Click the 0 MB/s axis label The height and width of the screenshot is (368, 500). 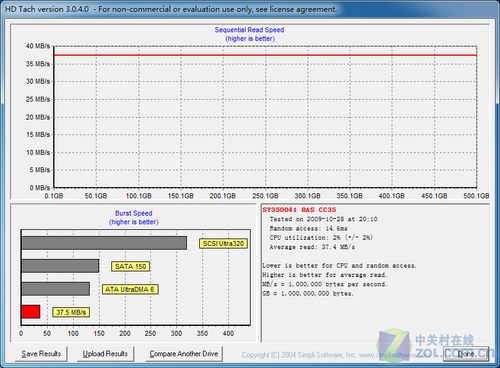pos(40,188)
